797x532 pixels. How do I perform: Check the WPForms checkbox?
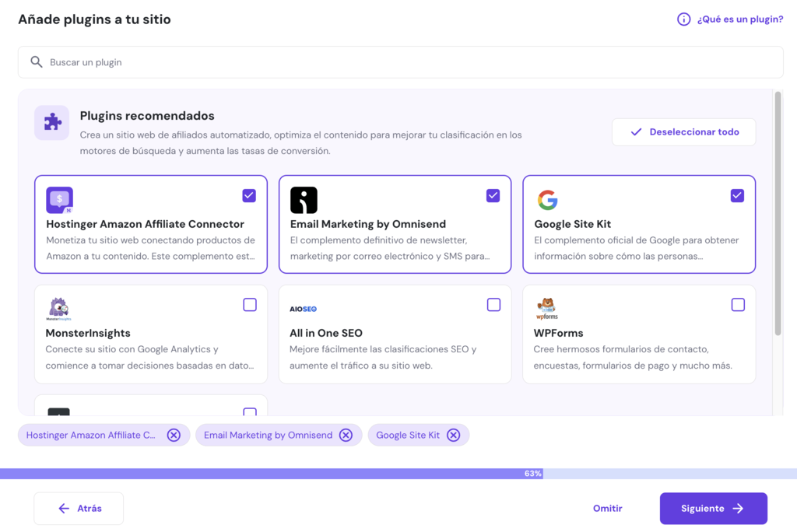(x=738, y=305)
